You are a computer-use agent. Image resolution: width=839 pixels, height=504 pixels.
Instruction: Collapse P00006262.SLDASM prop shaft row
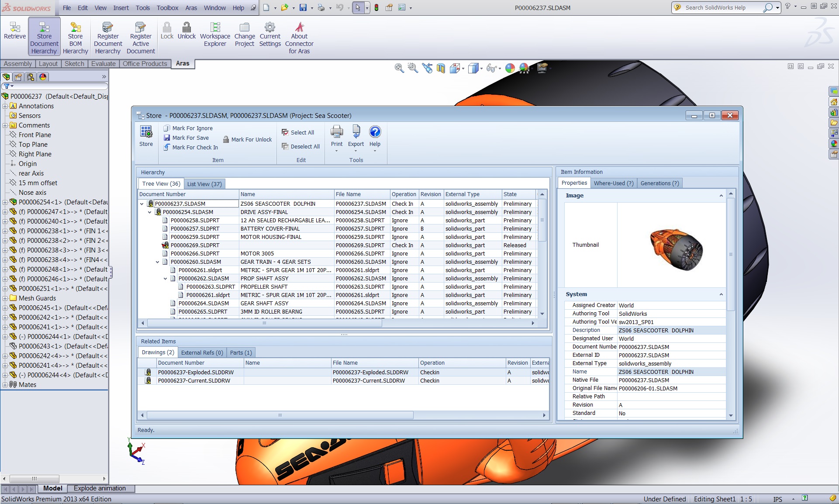[x=166, y=279]
